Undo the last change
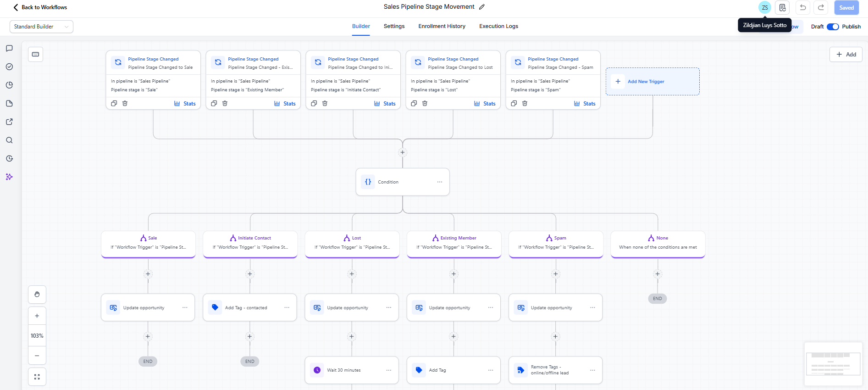 tap(803, 7)
